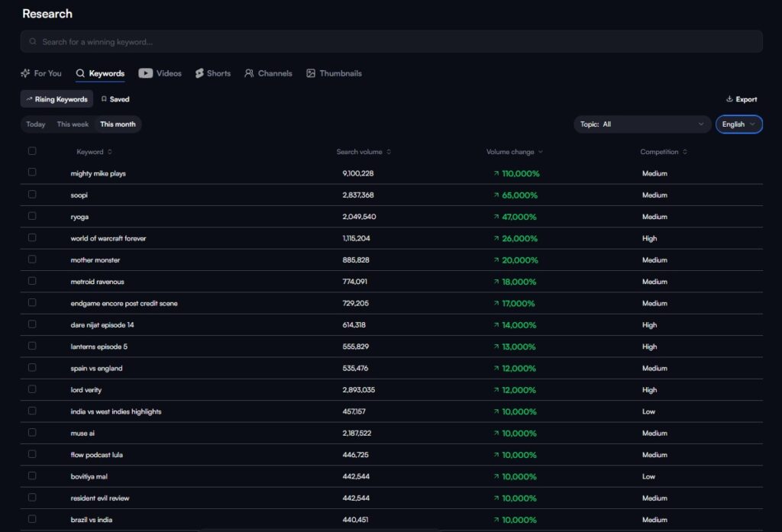Open the Topic: All dropdown
The height and width of the screenshot is (532, 782).
tap(641, 124)
